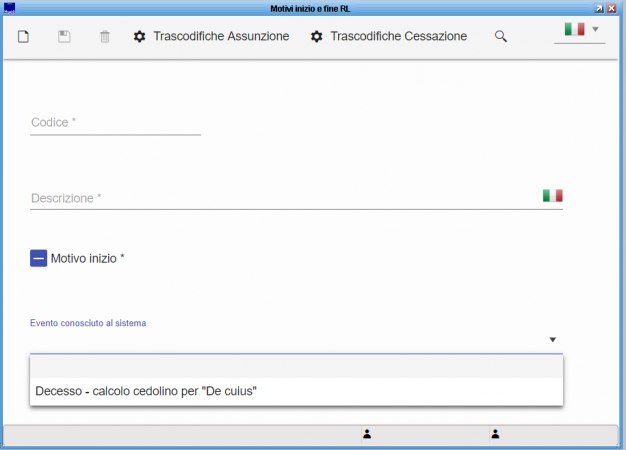Click the detach window arrow button in the title bar
The image size is (626, 450).
[x=599, y=8]
